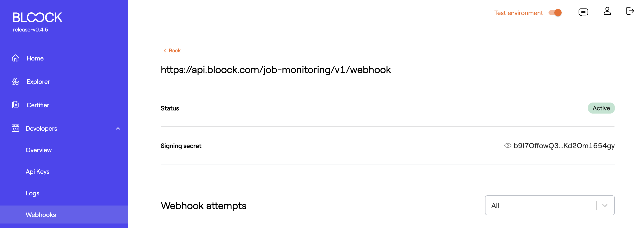
Task: Expand the All filter using its chevron arrow
Action: pos(605,206)
